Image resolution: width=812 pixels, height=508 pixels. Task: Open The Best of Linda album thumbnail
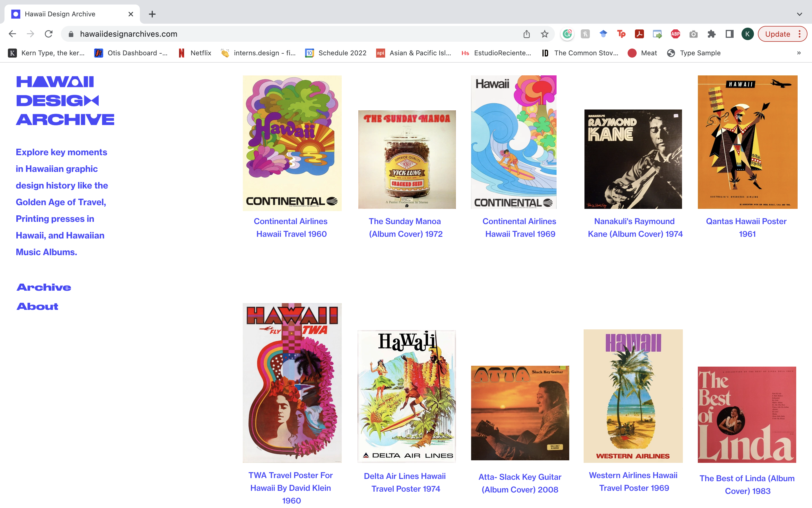pos(747,415)
